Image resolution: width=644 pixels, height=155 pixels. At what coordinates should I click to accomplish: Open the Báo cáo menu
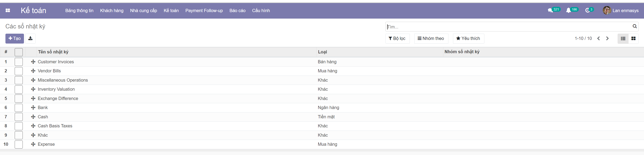tap(237, 10)
